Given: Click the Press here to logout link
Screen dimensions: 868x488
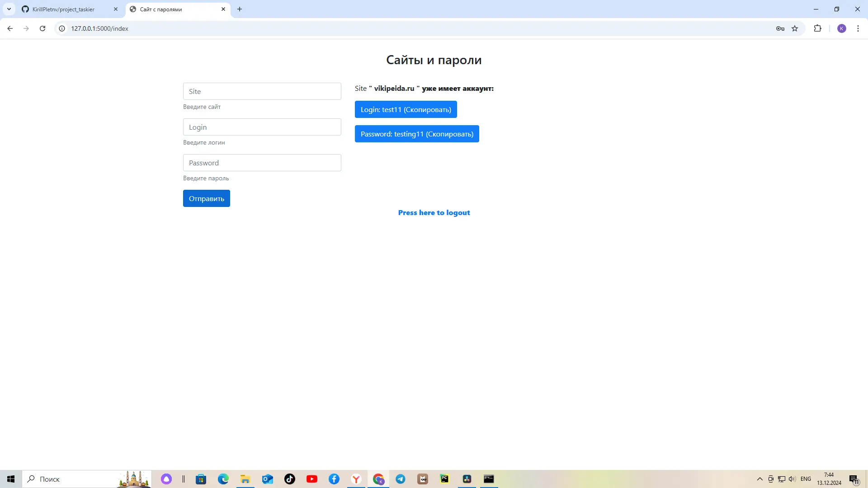Looking at the screenshot, I should pos(434,212).
